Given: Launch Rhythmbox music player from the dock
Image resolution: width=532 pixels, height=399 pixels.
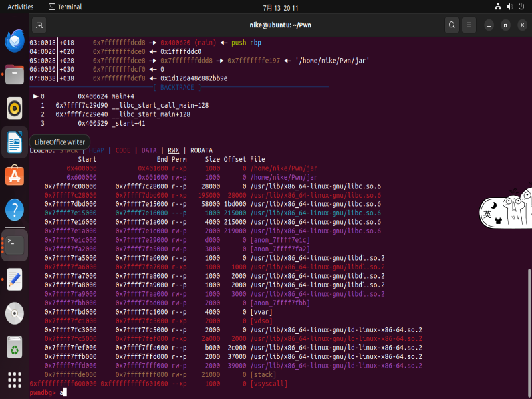Looking at the screenshot, I should (15, 108).
